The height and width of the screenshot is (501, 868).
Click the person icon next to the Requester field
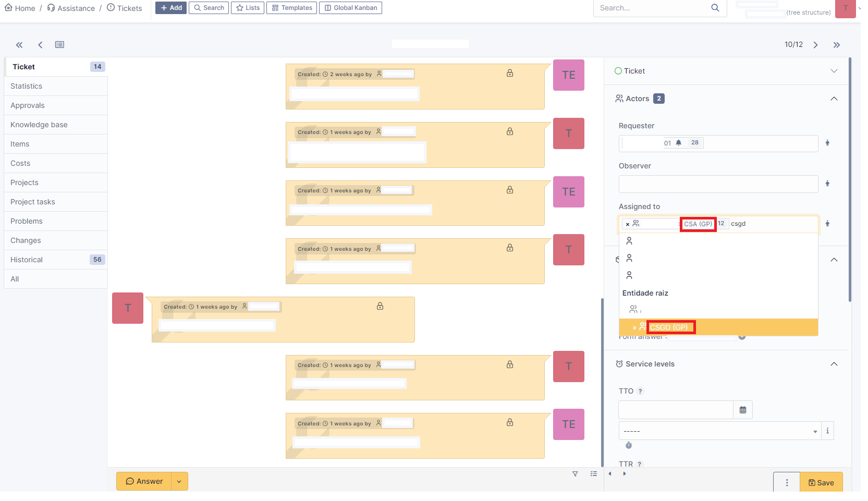point(827,143)
